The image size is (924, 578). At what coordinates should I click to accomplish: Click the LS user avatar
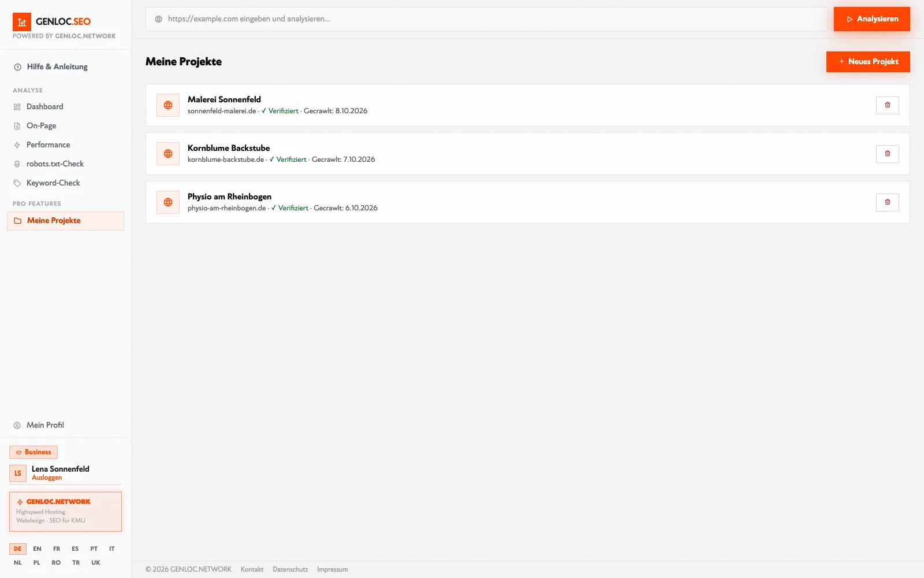click(x=18, y=473)
